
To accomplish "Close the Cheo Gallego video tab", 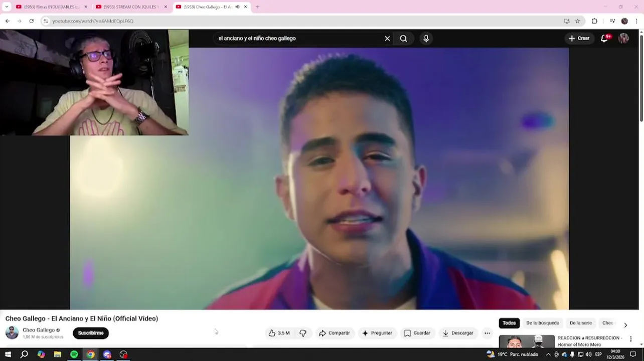I will click(245, 7).
